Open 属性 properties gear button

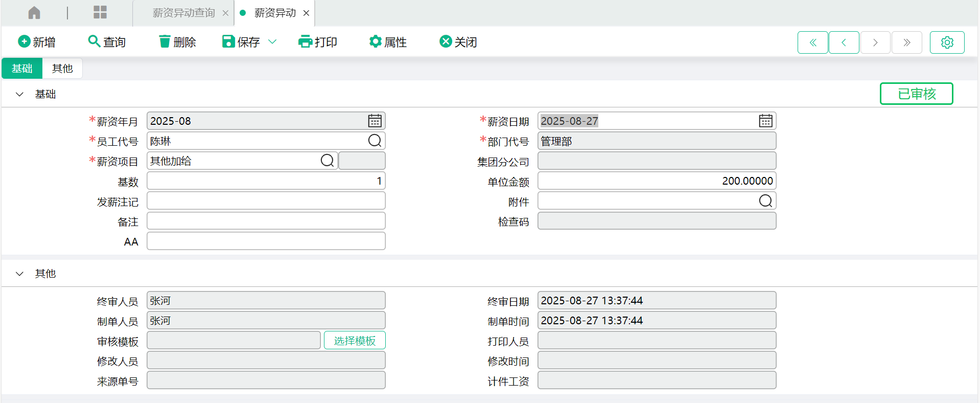pos(388,42)
